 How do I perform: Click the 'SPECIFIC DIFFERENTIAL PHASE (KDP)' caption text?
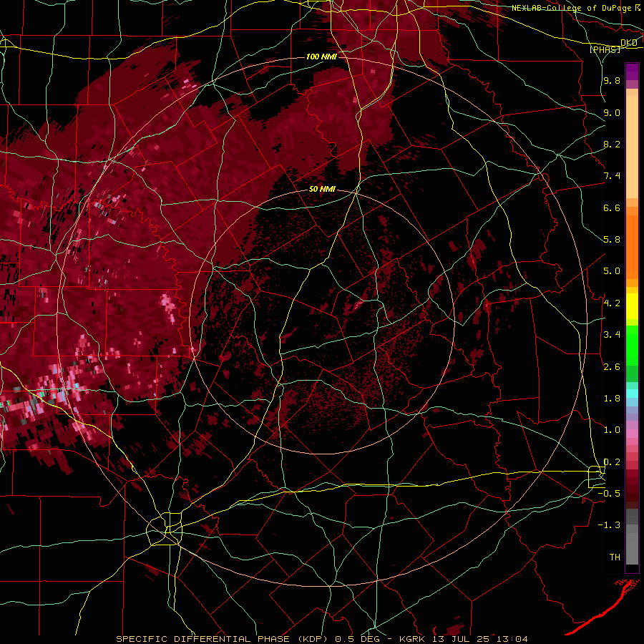pos(222,639)
